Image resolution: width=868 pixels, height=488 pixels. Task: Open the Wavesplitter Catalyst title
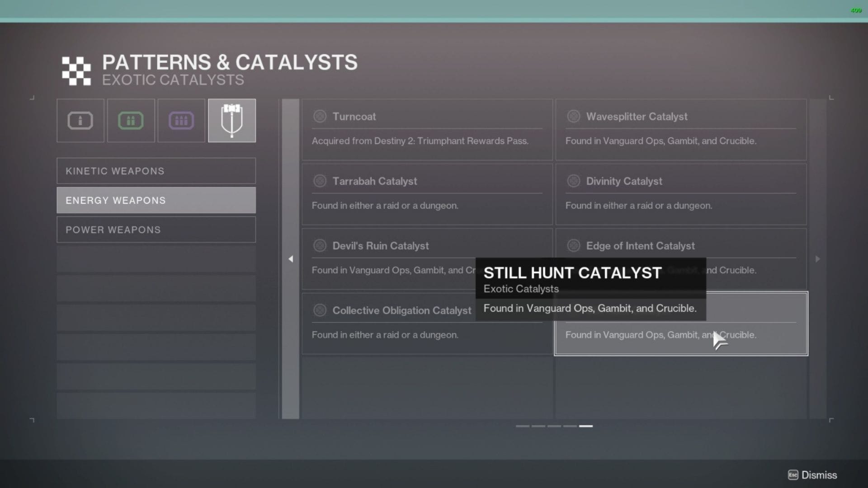637,117
